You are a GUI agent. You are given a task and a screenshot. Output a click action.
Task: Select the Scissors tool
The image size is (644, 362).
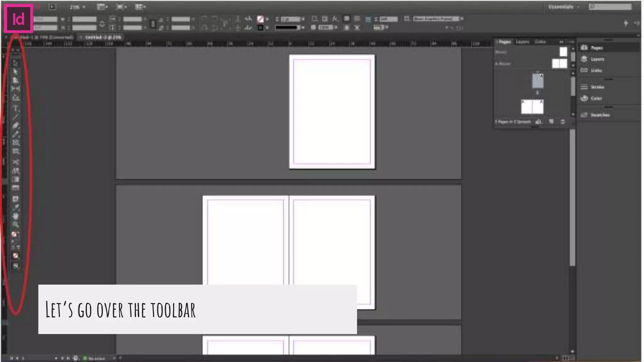15,162
